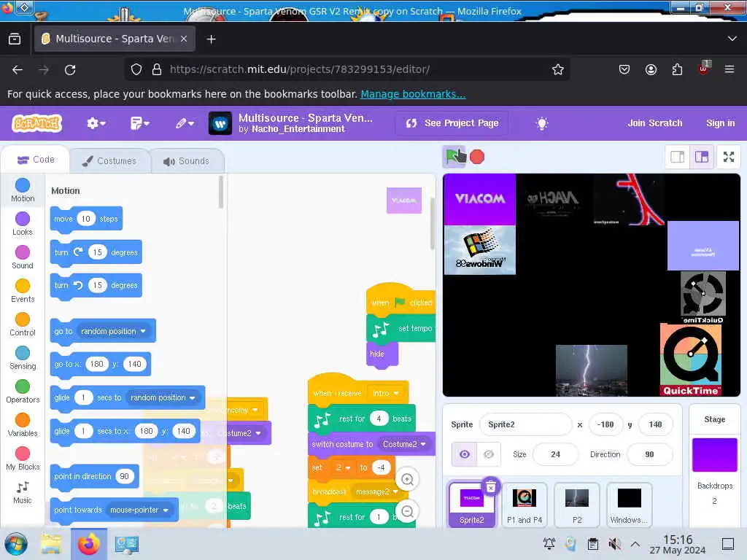The height and width of the screenshot is (560, 747).
Task: Open the Edit pencil menu dropdown
Action: click(185, 123)
